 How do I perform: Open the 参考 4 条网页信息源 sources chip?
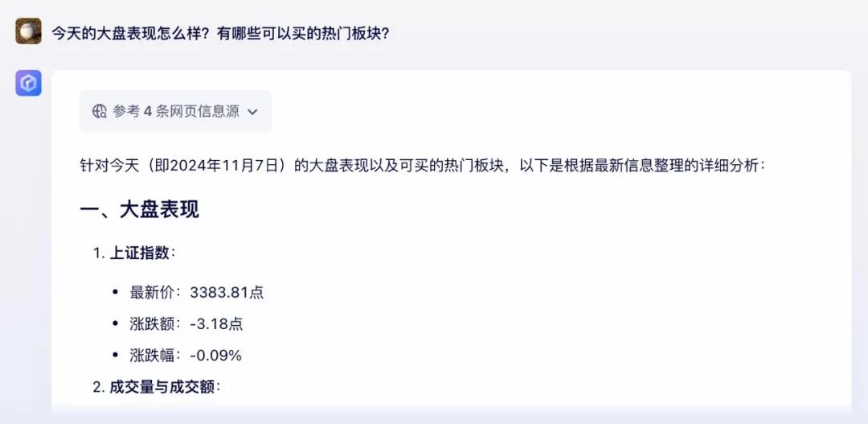pyautogui.click(x=175, y=111)
